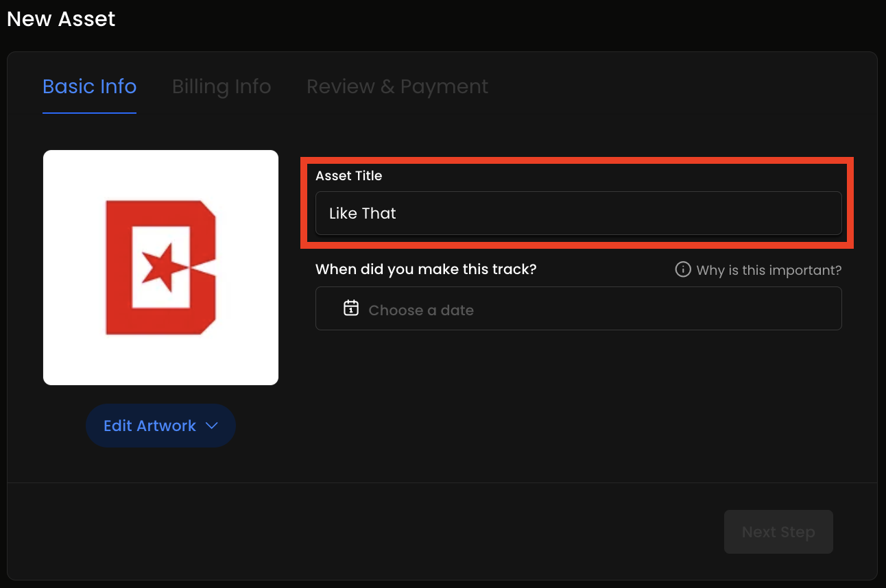Expand the Edit Artwork chevron arrow
886x588 pixels.
[x=212, y=426]
